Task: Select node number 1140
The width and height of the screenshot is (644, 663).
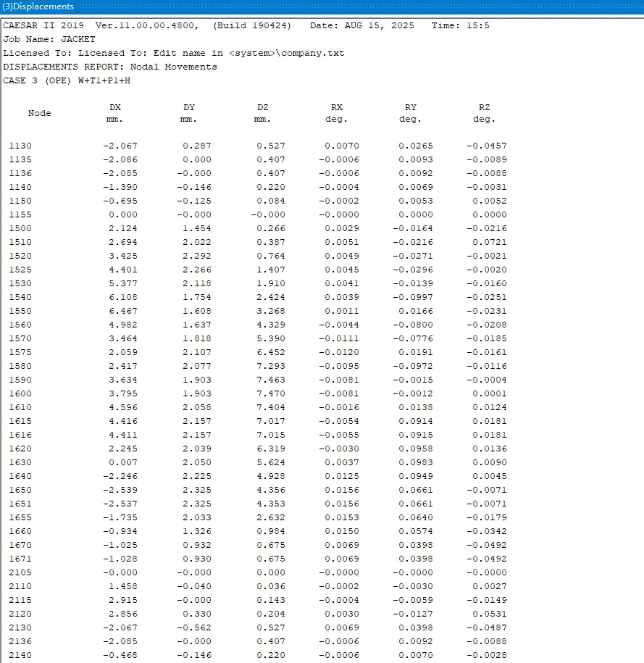Action: (20, 187)
